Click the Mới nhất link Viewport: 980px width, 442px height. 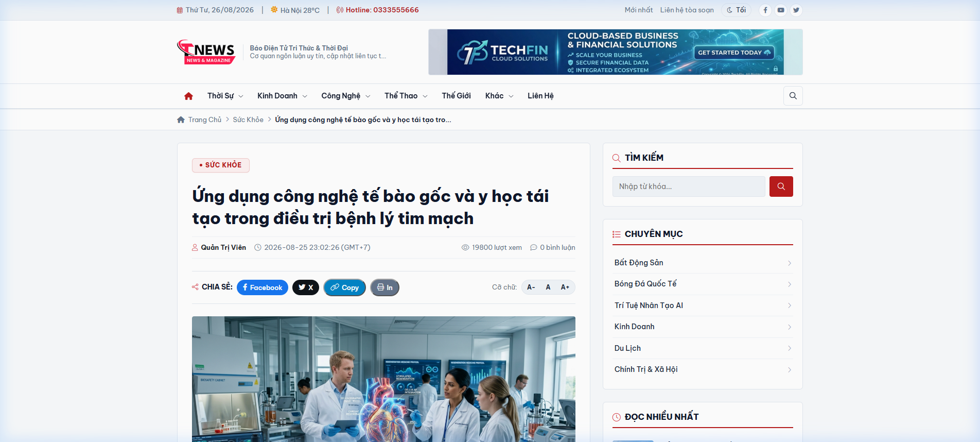pyautogui.click(x=638, y=10)
